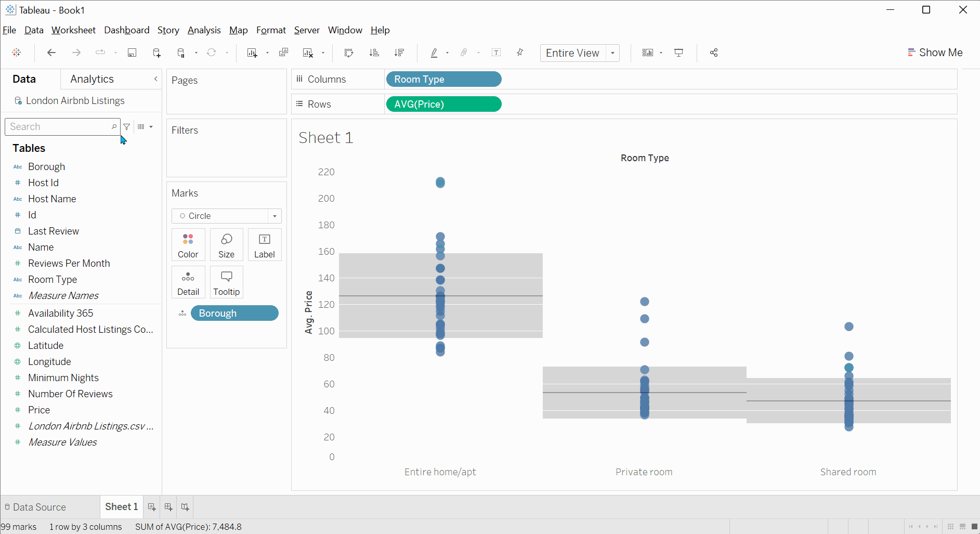Click the Label button in Marks card
980x534 pixels.
point(265,245)
